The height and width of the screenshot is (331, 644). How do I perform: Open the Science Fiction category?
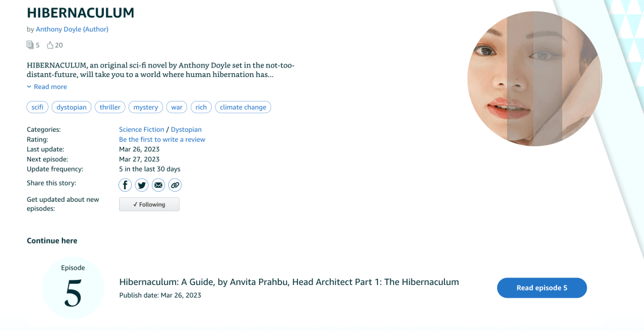click(141, 129)
